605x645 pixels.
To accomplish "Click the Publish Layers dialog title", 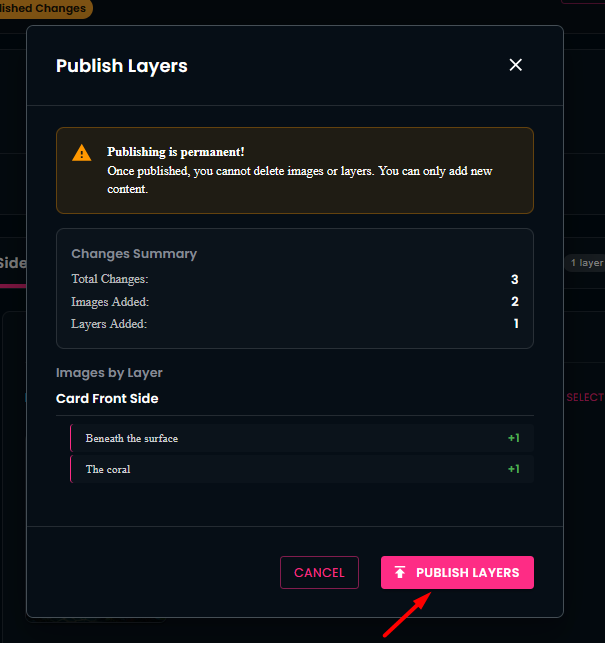I will (122, 66).
